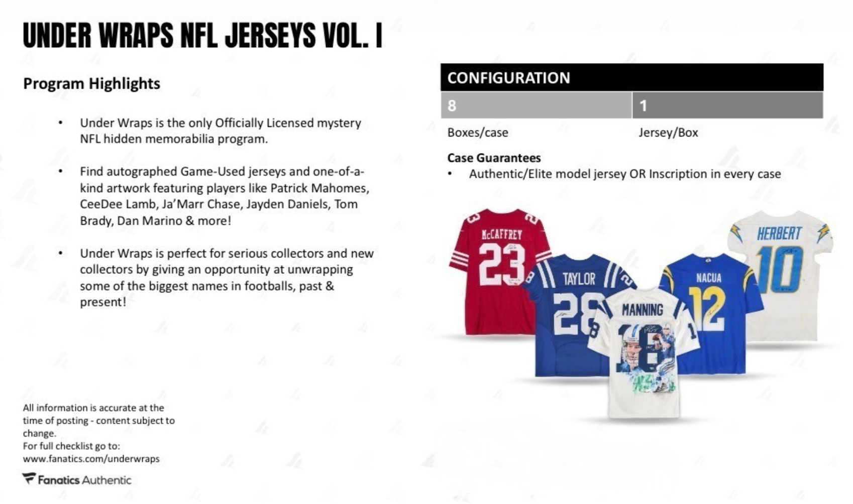This screenshot has height=504, width=853.
Task: Open the www.fanatics.com/underwraps link
Action: (91, 458)
